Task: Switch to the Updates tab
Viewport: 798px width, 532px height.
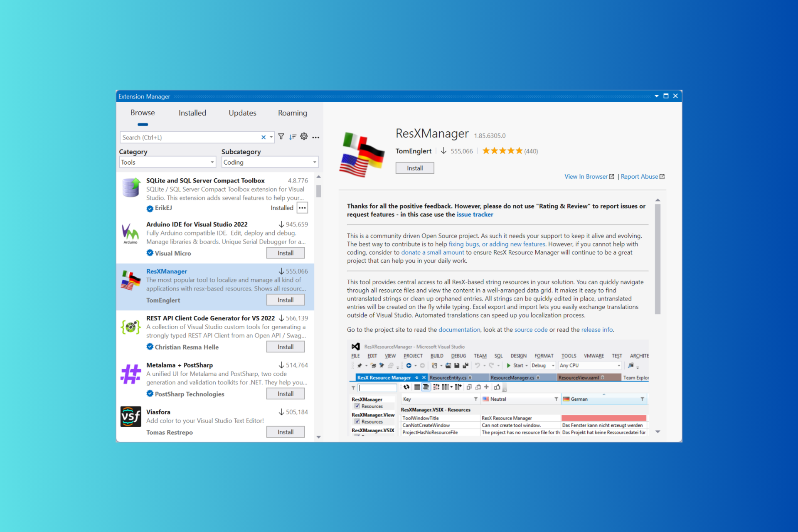Action: (242, 113)
